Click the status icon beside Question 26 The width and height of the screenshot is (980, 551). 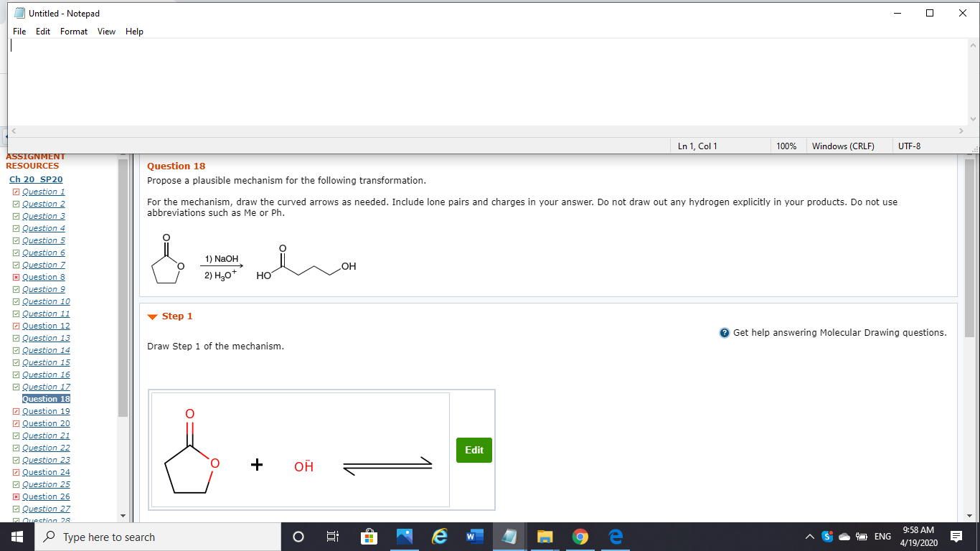coord(16,496)
